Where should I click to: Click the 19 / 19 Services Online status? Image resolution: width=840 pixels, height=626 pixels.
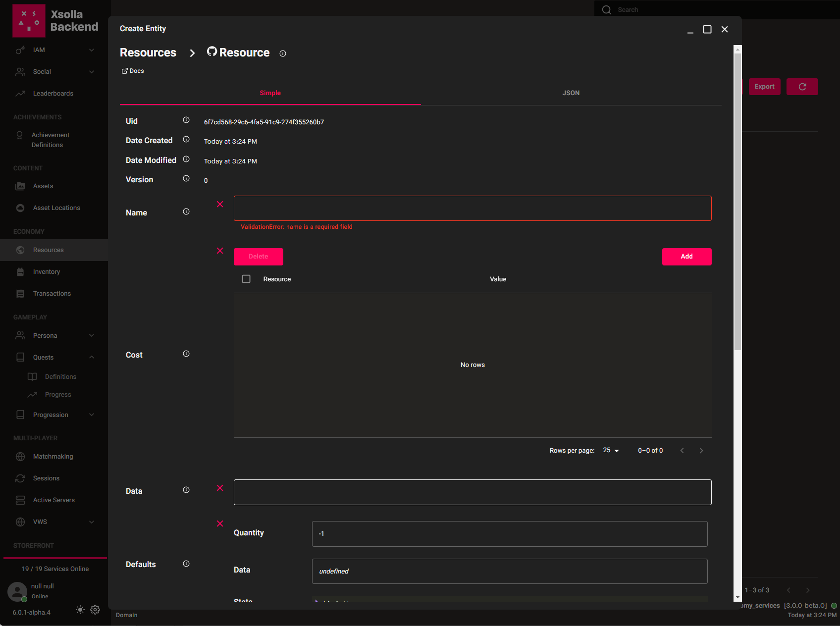click(55, 569)
